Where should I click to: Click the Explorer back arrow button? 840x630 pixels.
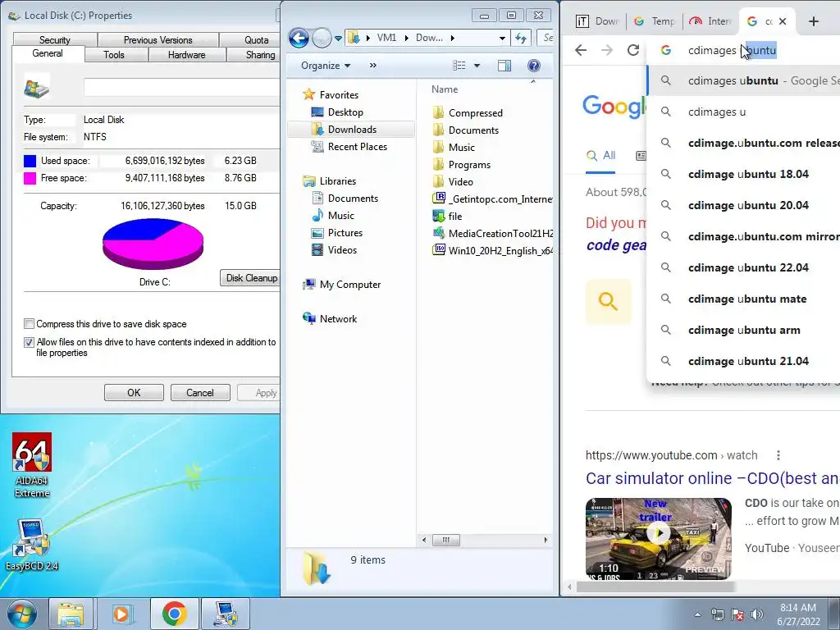click(299, 38)
